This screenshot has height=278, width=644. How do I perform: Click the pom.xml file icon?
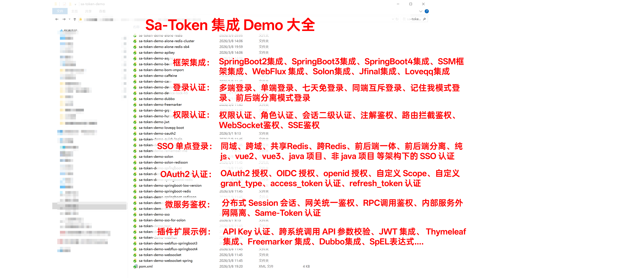pyautogui.click(x=135, y=266)
